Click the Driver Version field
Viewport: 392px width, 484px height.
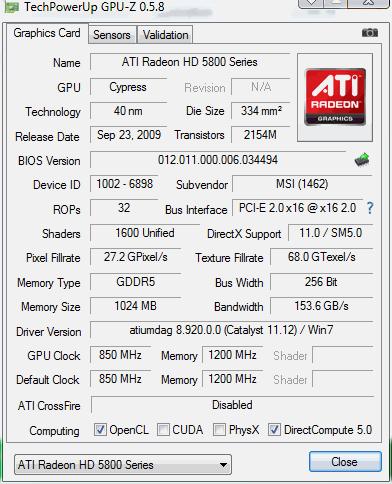(x=231, y=330)
